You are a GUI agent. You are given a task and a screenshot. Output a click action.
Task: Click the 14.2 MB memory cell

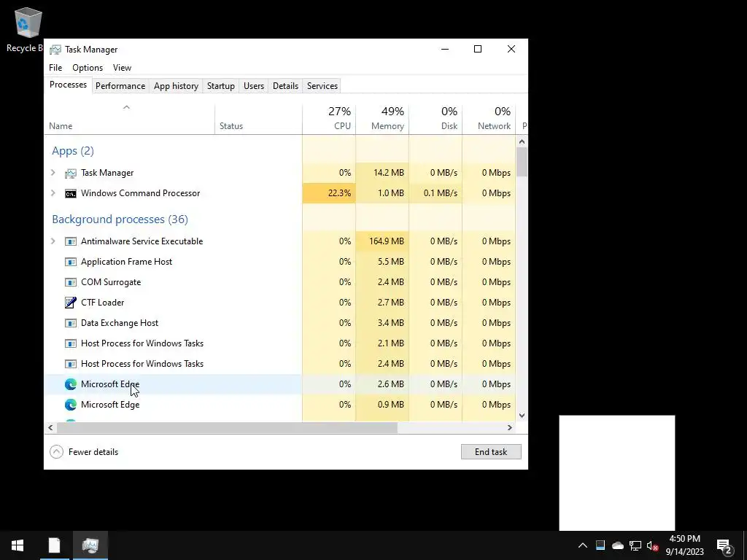[x=382, y=173]
